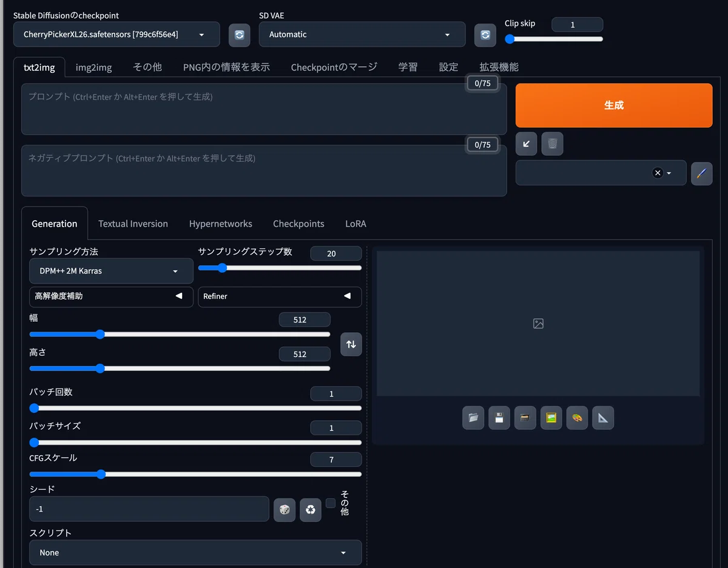Screen dimensions: 728x568
Task: Switch to the img2img tab
Action: click(x=93, y=67)
